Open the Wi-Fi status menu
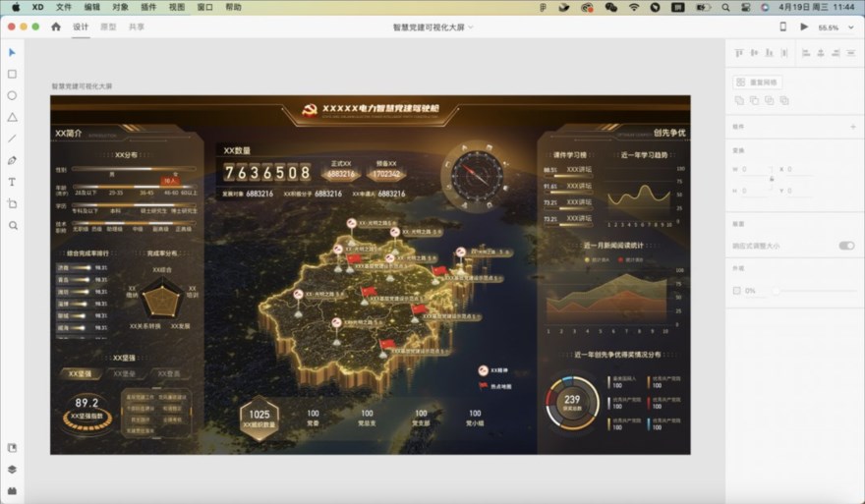Image resolution: width=865 pixels, height=504 pixels. 634,7
